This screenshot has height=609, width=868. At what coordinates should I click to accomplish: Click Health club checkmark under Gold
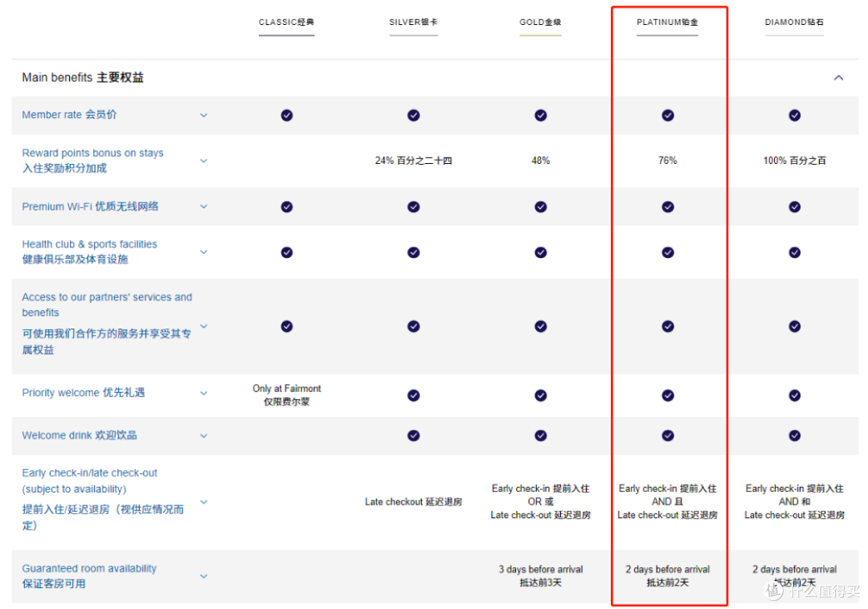(x=541, y=252)
